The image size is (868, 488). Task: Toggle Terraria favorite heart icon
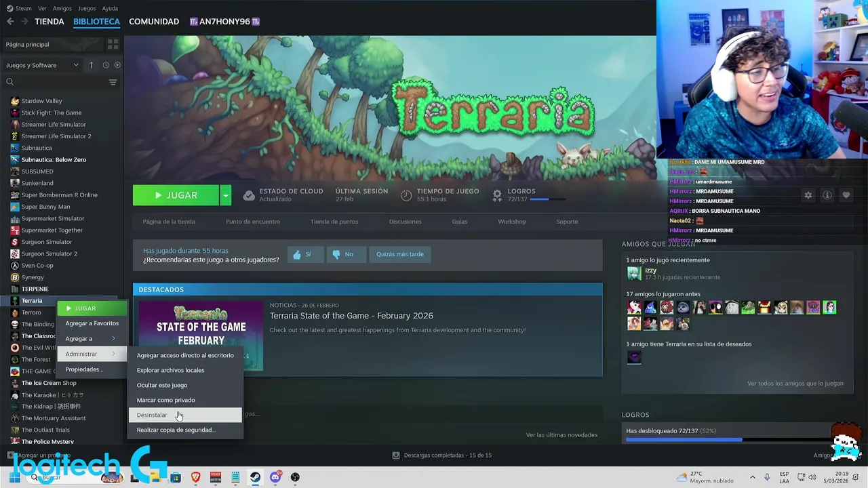pos(846,195)
